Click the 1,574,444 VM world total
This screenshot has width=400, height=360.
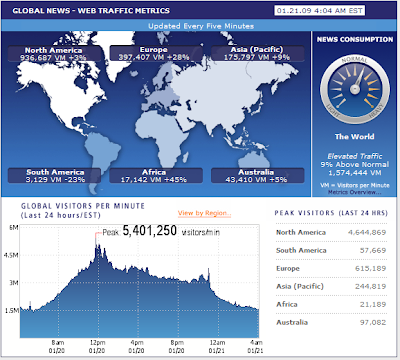click(355, 173)
